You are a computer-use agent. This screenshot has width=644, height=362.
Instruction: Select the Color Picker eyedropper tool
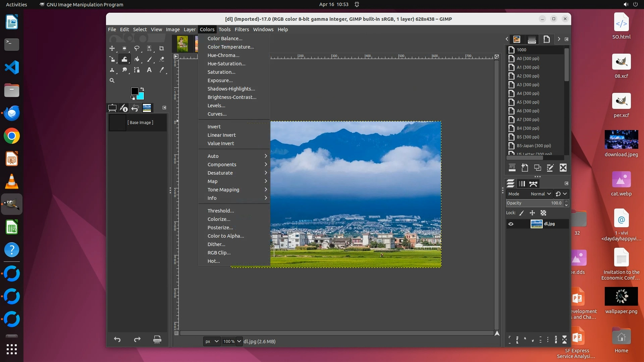coord(162,70)
